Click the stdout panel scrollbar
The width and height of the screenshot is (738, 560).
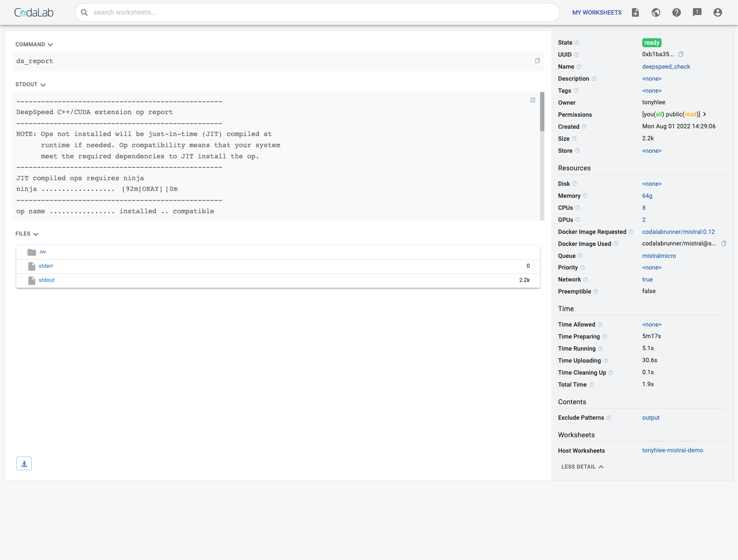[x=542, y=112]
